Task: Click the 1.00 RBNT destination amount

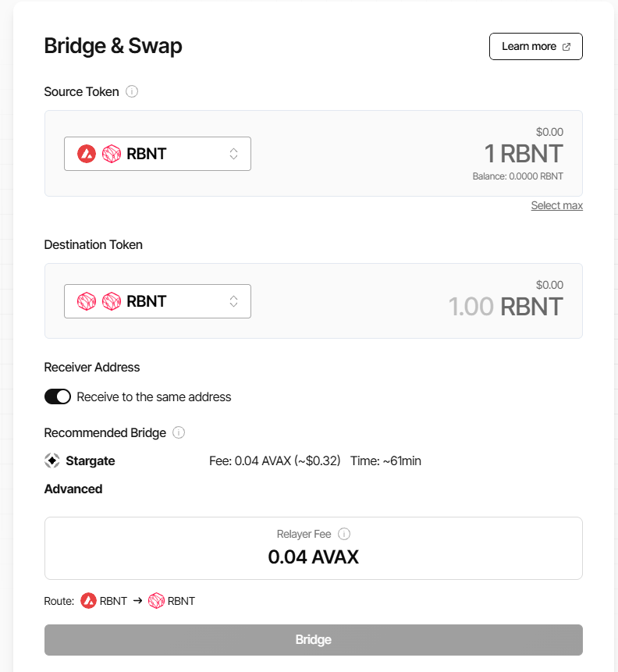Action: click(506, 307)
